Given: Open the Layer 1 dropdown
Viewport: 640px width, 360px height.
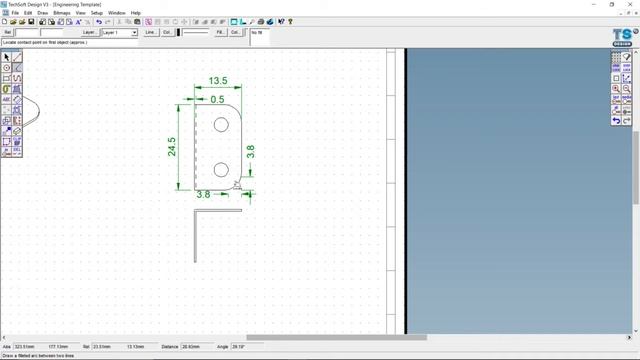Looking at the screenshot, I should tap(134, 32).
